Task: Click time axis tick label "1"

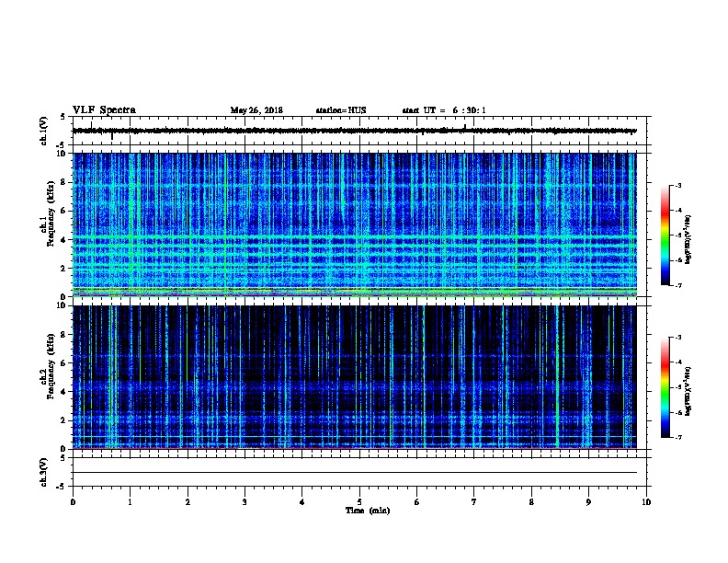Action: [x=130, y=502]
